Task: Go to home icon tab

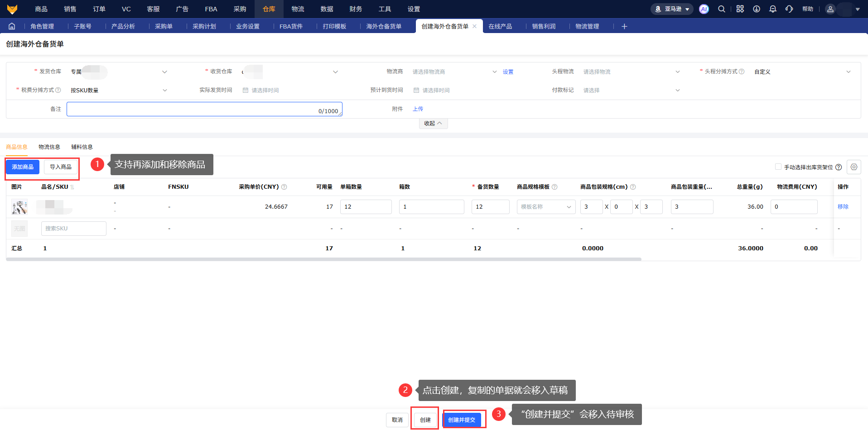Action: 12,26
